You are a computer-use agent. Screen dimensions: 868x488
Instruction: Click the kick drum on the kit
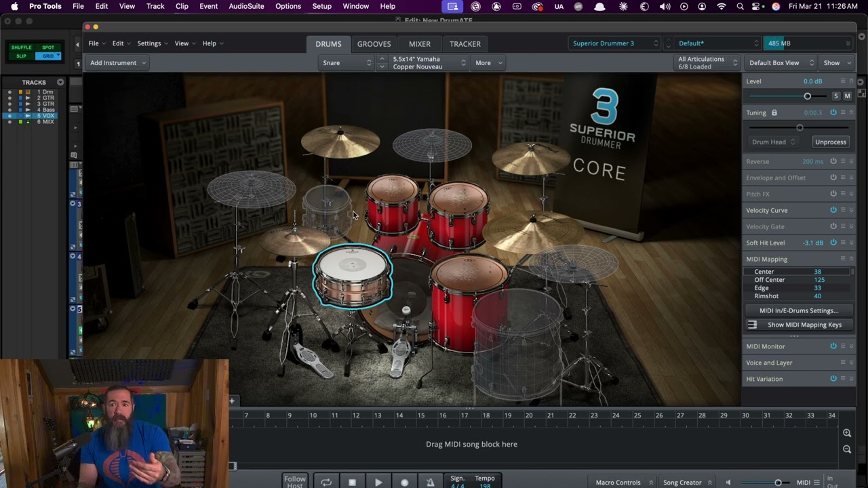[407, 298]
